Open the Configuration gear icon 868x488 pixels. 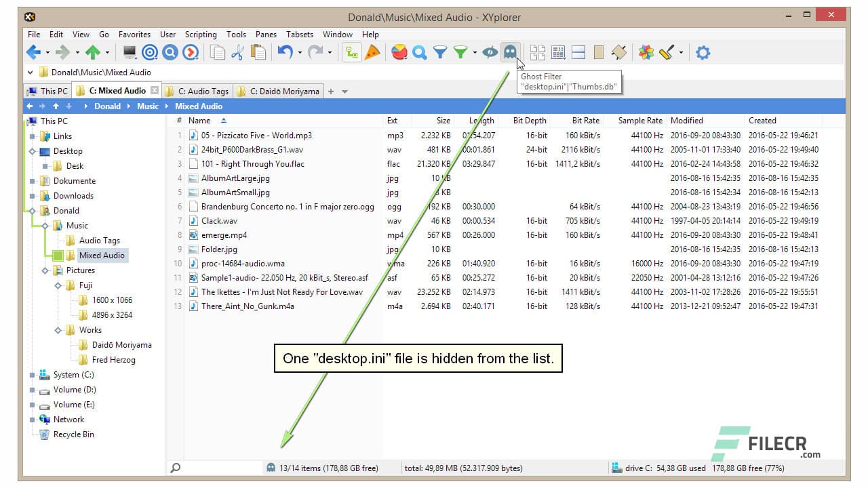[703, 52]
